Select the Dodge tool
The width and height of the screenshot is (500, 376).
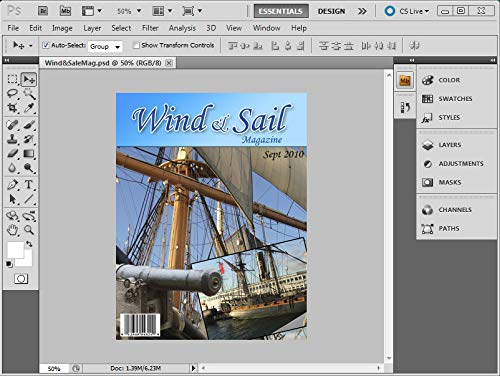tap(29, 168)
